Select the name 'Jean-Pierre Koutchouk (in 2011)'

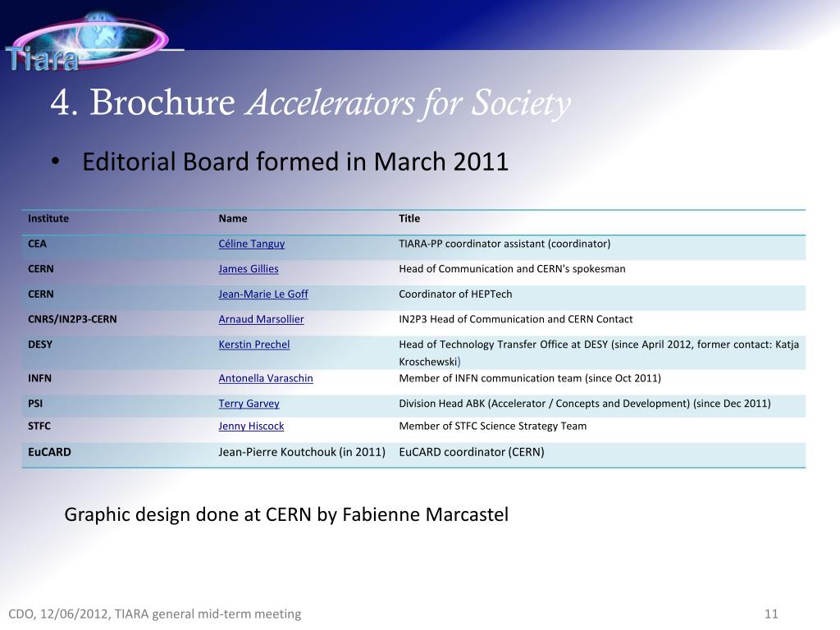tap(302, 452)
